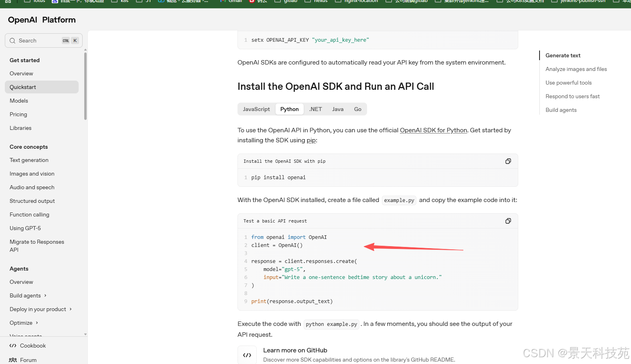Click the 'Get started' sidebar heading
Screen dimensions: 631x364
point(24,60)
